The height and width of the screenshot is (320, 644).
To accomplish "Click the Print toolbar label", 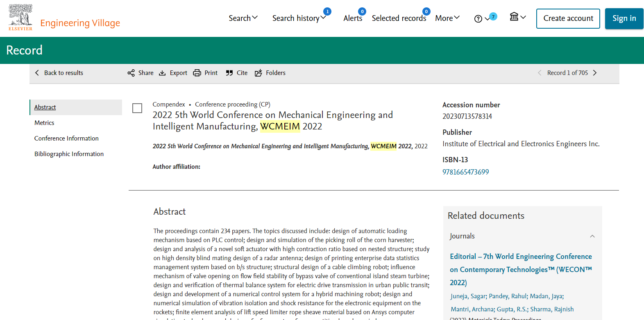I will pos(211,73).
